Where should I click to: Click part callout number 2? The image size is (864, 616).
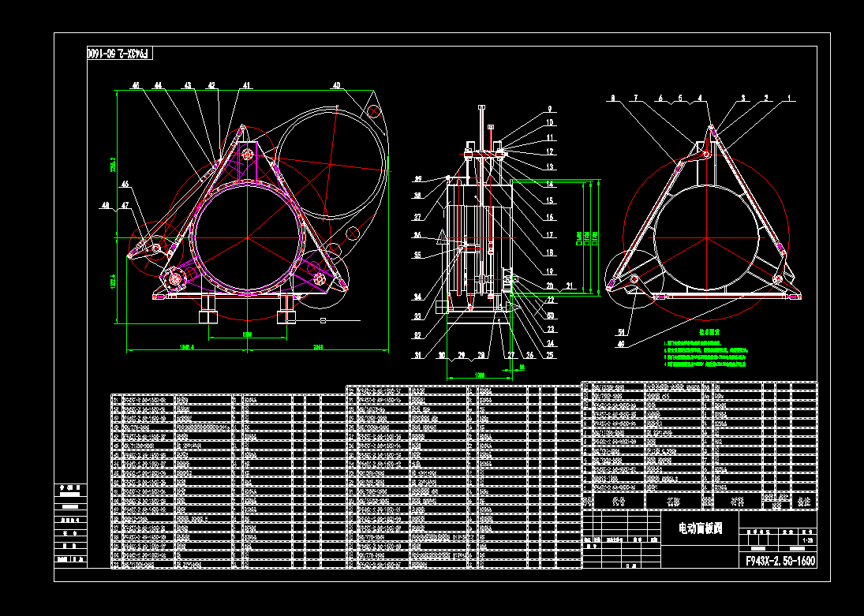(x=766, y=98)
